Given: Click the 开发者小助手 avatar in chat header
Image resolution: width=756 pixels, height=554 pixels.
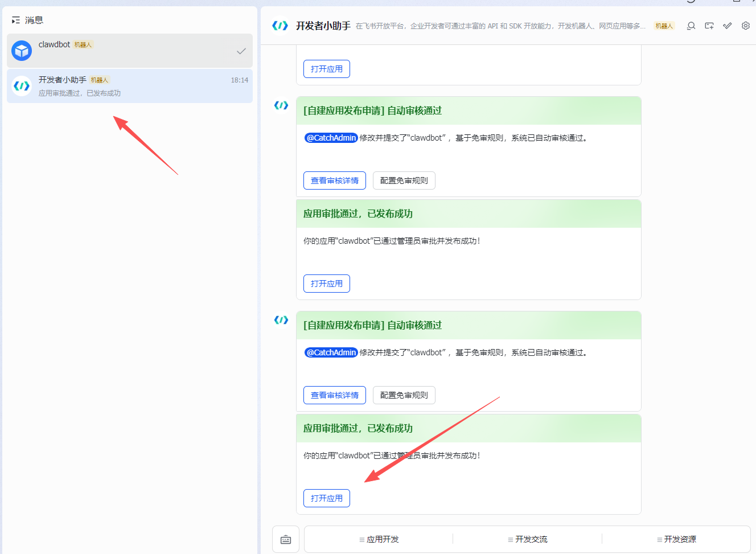Looking at the screenshot, I should [x=280, y=25].
